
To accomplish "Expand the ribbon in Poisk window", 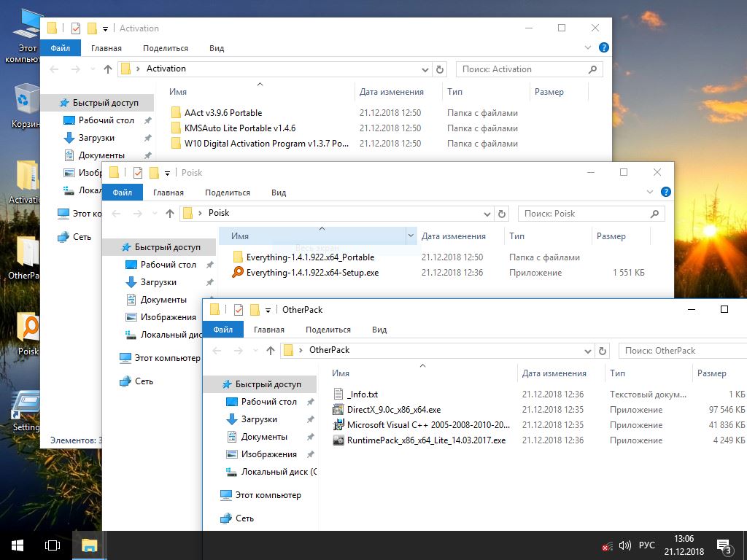I will (x=650, y=192).
